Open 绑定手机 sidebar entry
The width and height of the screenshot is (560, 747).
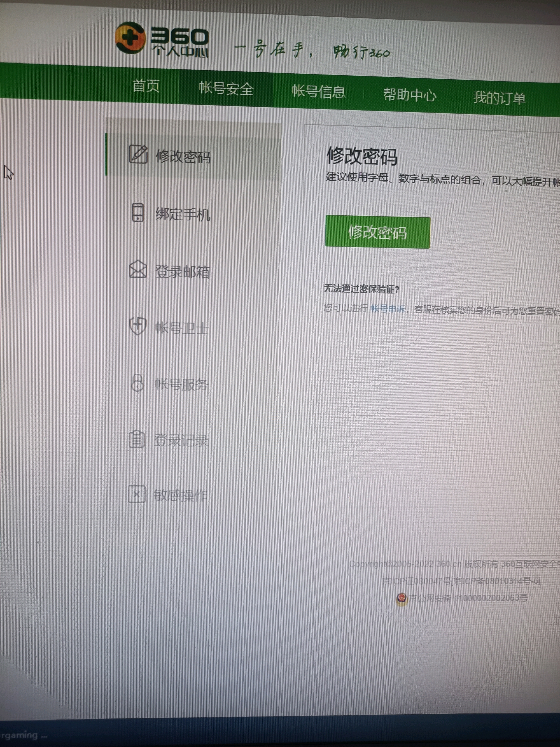pos(183,215)
